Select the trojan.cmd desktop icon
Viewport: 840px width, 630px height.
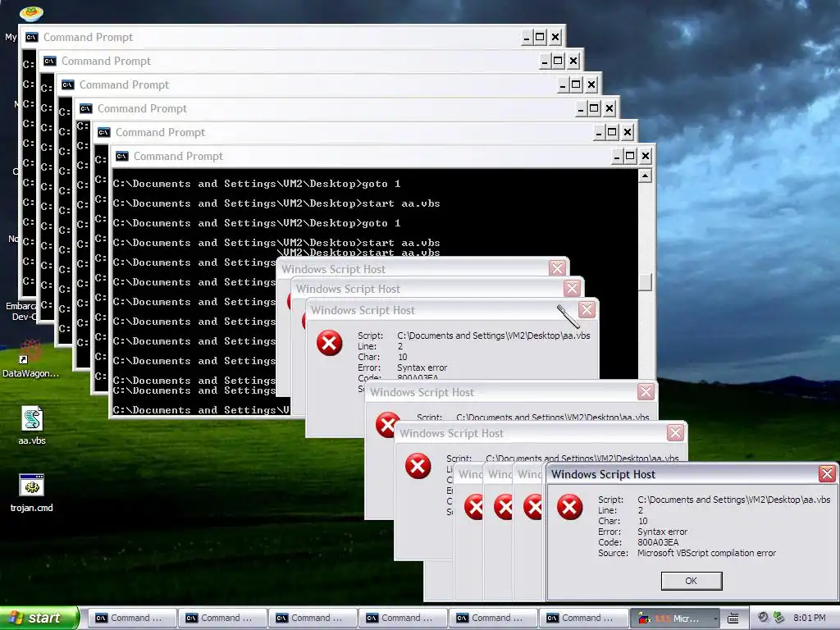32,493
